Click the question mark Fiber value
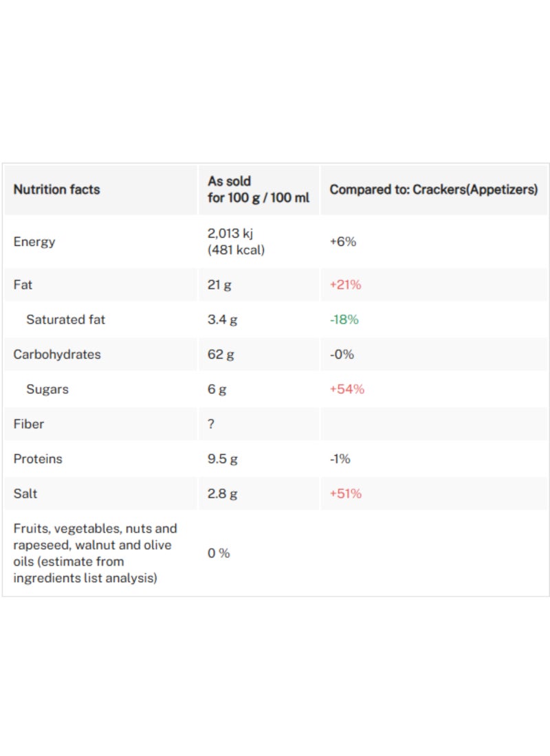Image resolution: width=550 pixels, height=756 pixels. (211, 424)
